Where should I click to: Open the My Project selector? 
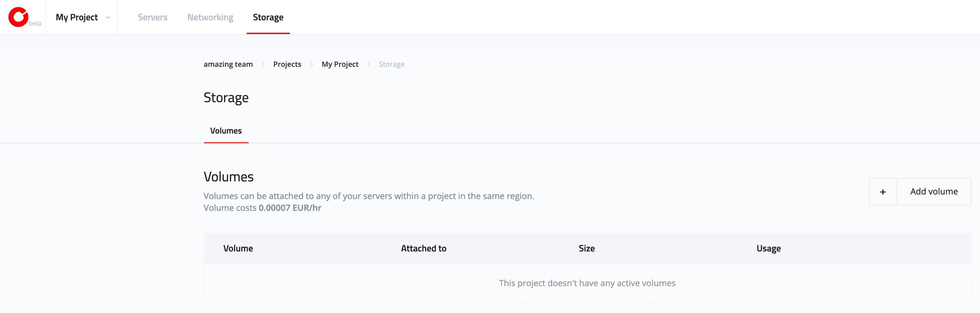coord(82,17)
